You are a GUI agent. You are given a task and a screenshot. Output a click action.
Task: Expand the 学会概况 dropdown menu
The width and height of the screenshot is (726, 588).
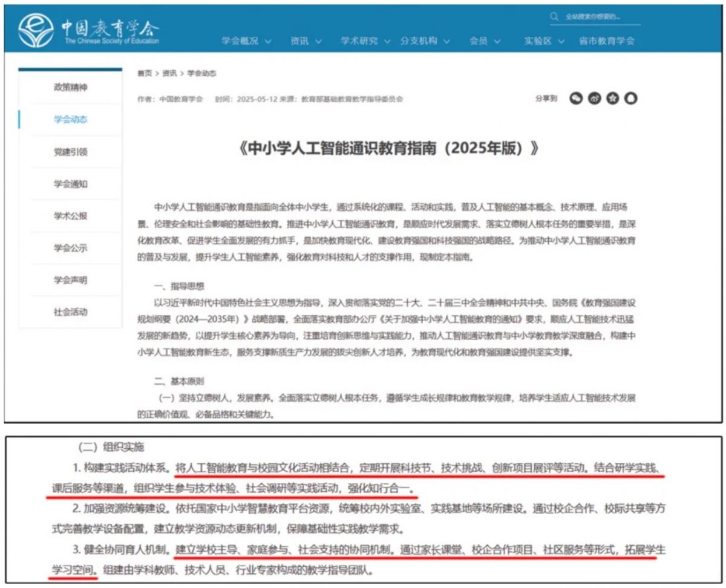click(246, 41)
